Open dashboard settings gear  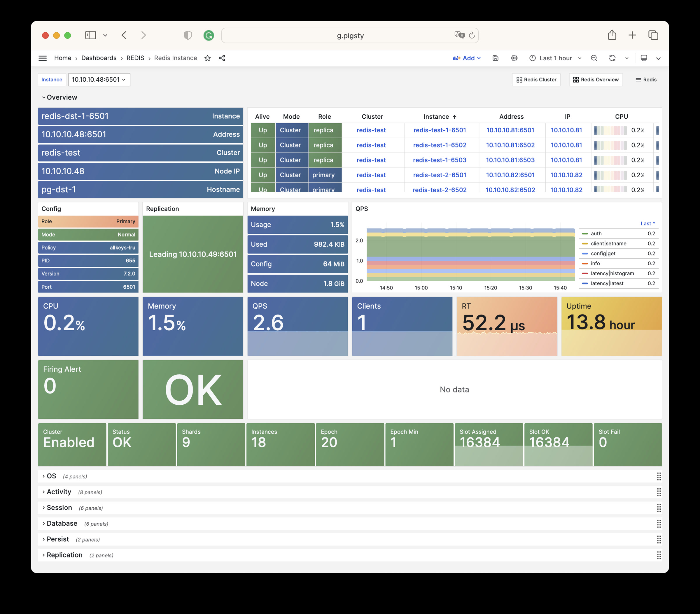point(514,58)
